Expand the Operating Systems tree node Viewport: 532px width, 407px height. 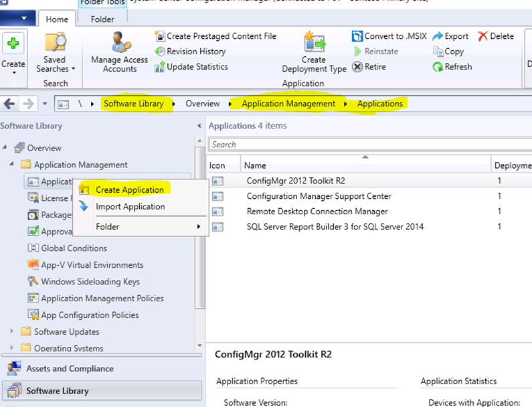click(11, 347)
